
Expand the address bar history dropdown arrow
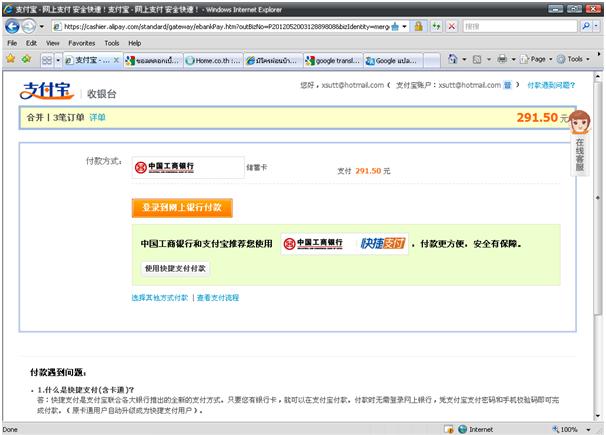tap(404, 27)
